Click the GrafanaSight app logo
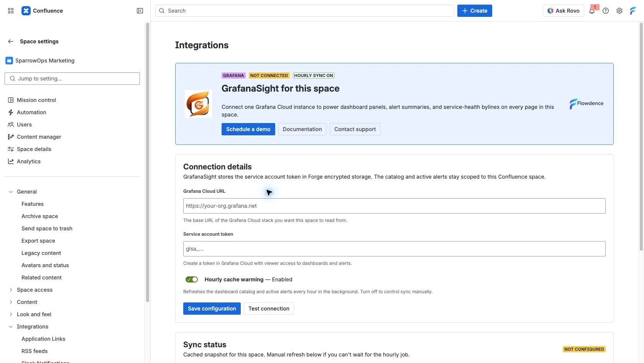The width and height of the screenshot is (644, 363). pos(199,104)
